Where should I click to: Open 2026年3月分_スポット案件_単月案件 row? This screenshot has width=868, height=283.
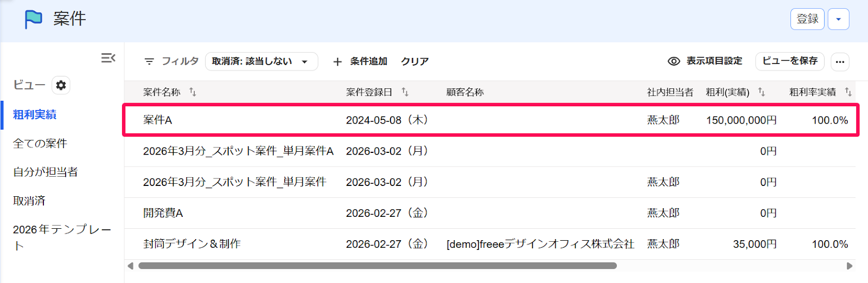[490, 182]
